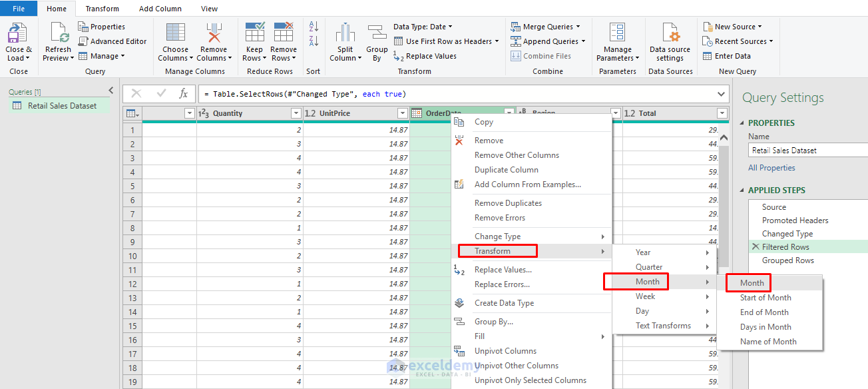Select the Changed Type step
Image resolution: width=868 pixels, height=389 pixels.
[787, 234]
